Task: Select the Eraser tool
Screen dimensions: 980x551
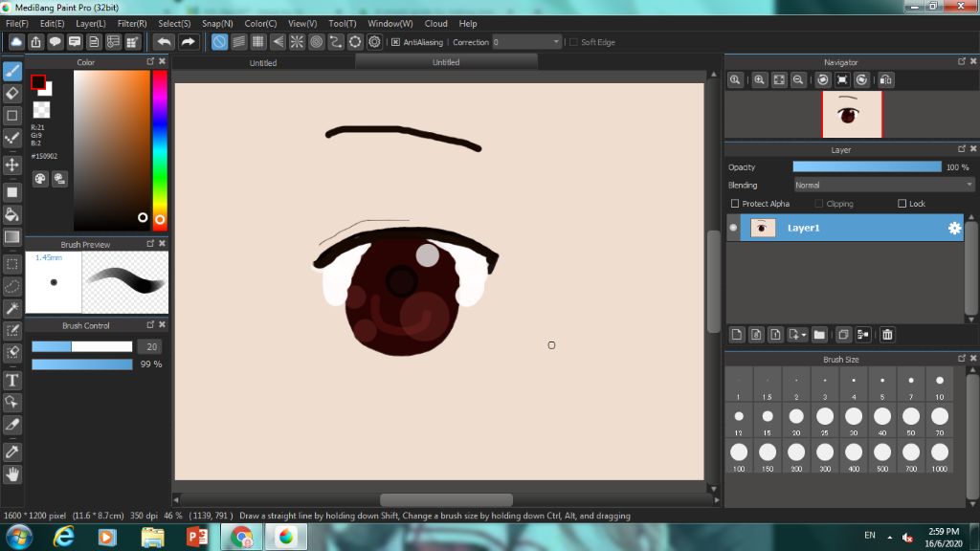Action: pos(11,94)
